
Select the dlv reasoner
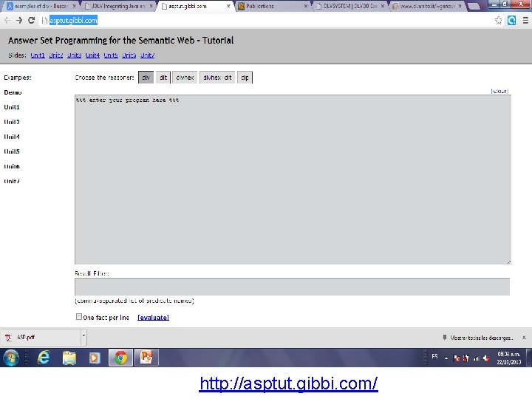146,78
